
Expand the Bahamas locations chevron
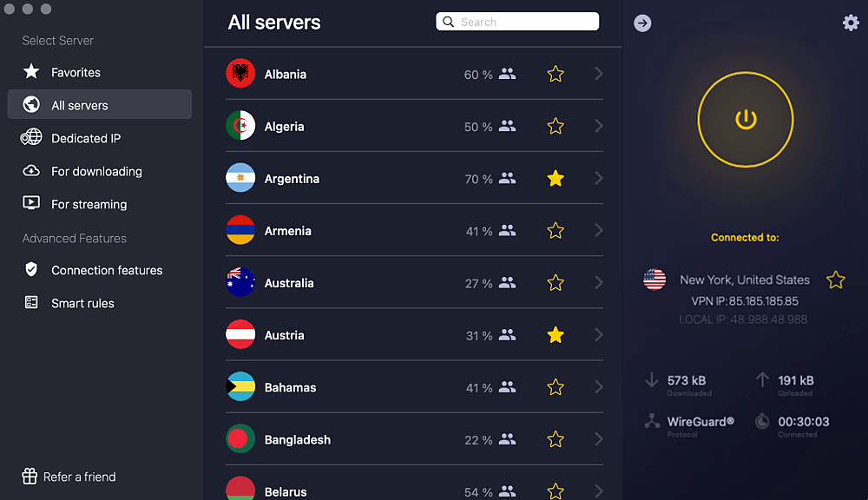tap(598, 387)
